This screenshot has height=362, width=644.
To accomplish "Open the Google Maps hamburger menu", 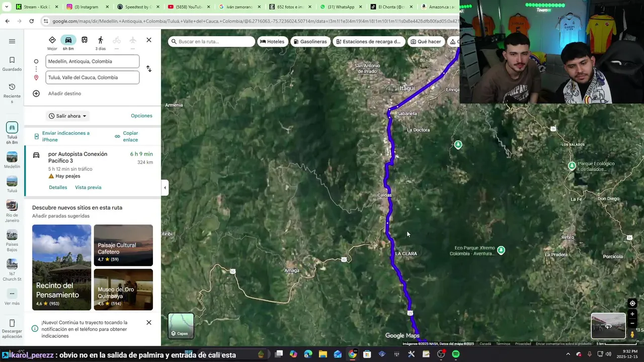I will point(12,41).
